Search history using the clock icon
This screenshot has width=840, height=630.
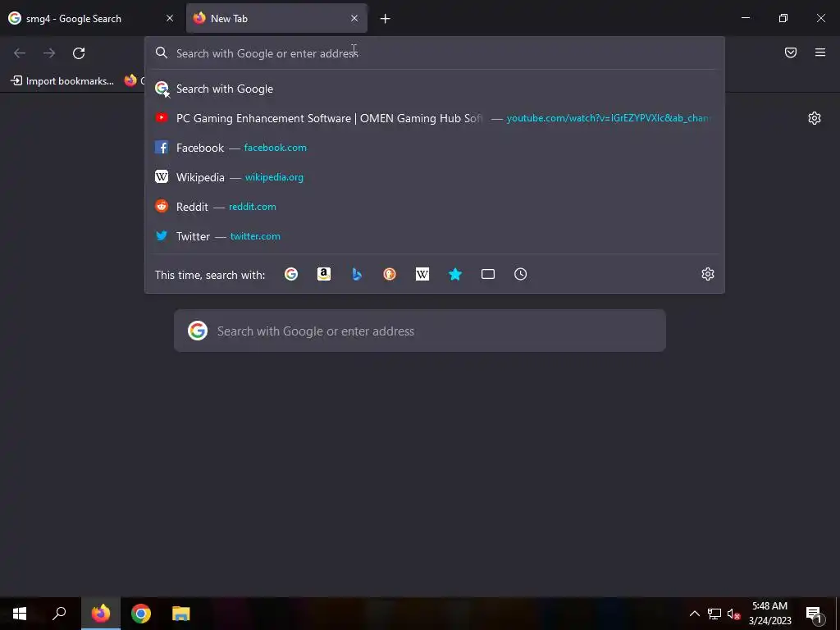coord(521,274)
